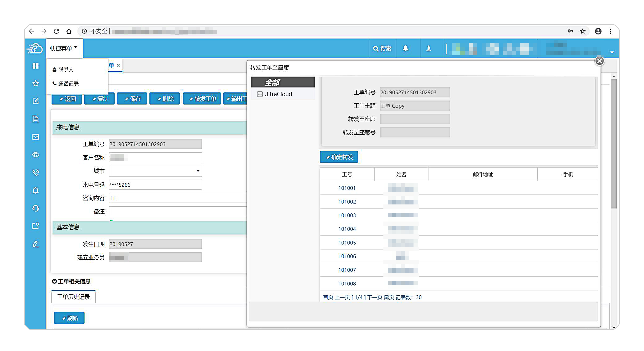Click the browser forward arrow
This screenshot has width=644, height=351.
point(44,31)
